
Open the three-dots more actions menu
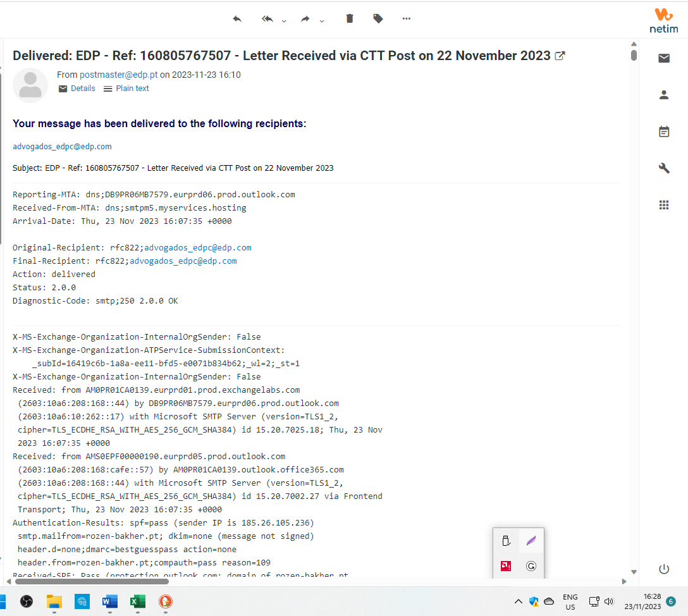click(x=407, y=18)
